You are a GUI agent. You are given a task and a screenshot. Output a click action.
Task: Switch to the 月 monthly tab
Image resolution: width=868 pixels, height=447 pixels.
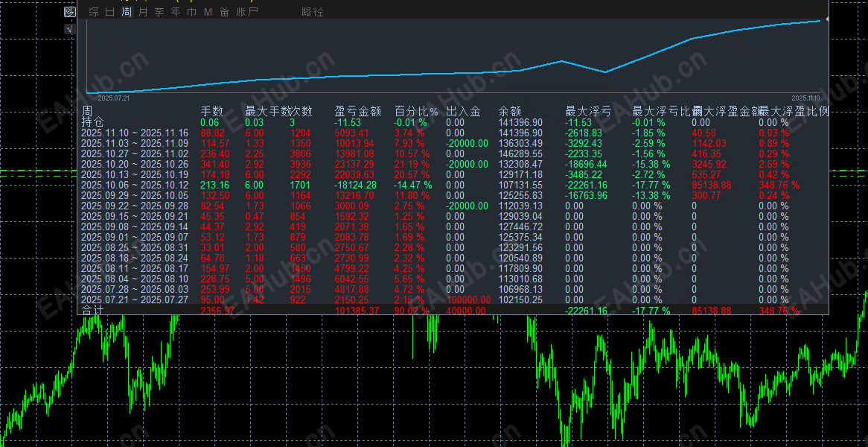[x=143, y=12]
